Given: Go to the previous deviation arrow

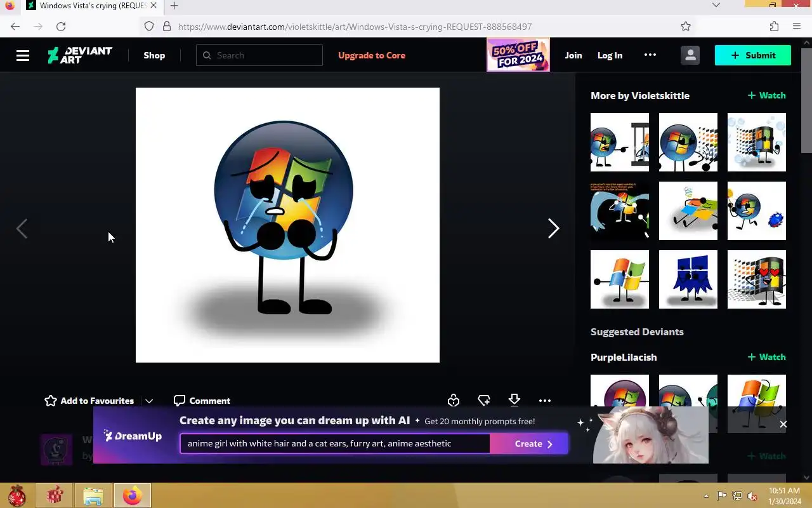Looking at the screenshot, I should (x=22, y=229).
